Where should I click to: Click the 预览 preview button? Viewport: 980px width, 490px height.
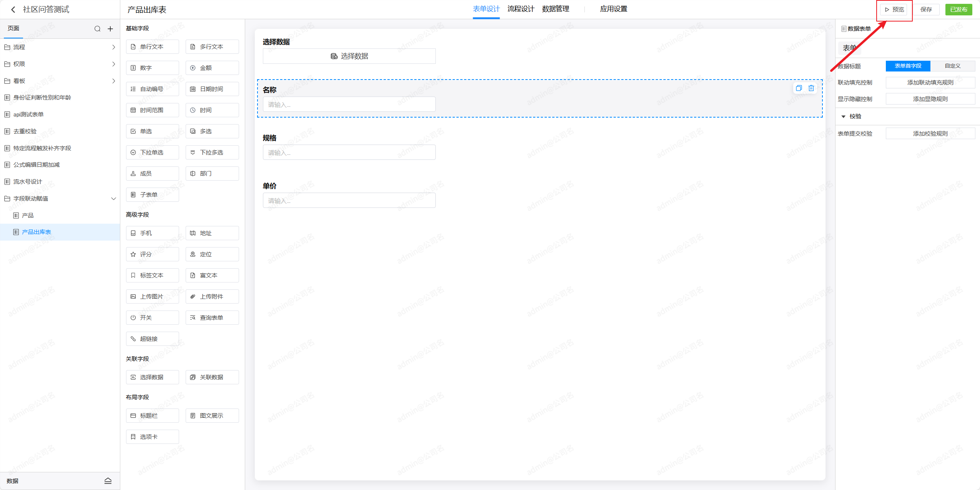pyautogui.click(x=894, y=10)
